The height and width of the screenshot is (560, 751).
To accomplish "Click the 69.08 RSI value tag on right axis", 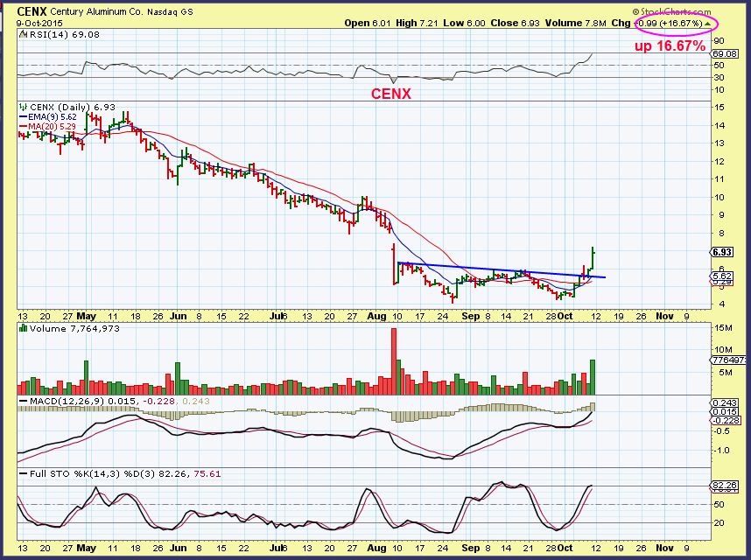I will 725,54.
